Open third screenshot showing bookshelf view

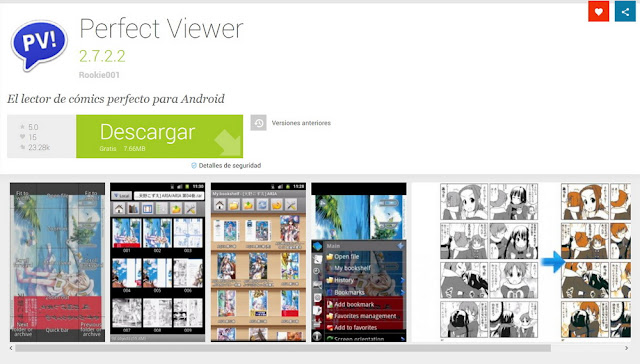[258, 262]
